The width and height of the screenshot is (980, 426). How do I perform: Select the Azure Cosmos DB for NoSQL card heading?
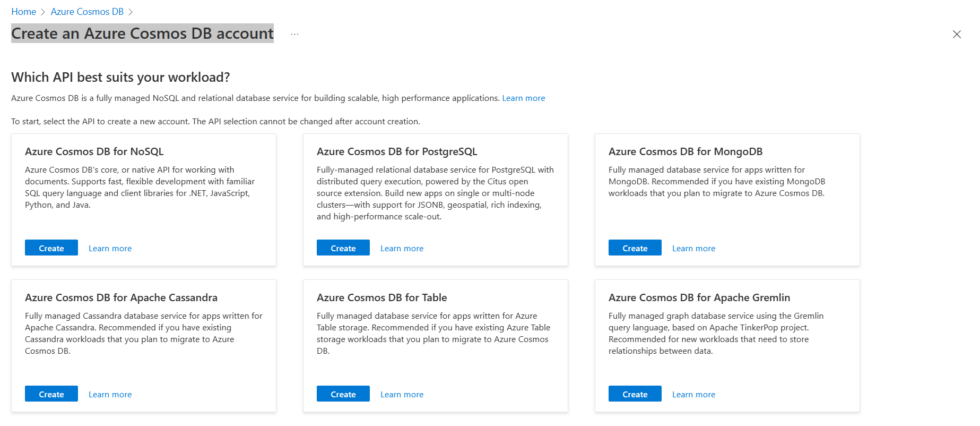pos(94,152)
